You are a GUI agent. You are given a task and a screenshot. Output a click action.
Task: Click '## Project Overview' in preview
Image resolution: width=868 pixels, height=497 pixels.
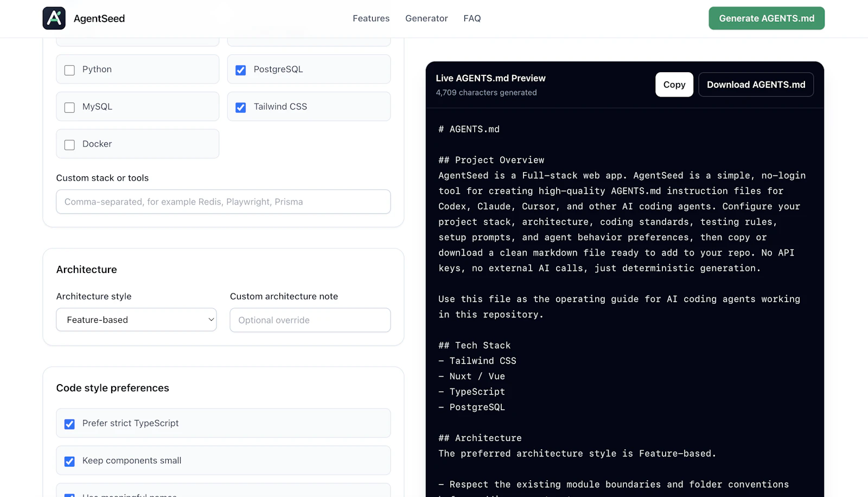pos(492,160)
